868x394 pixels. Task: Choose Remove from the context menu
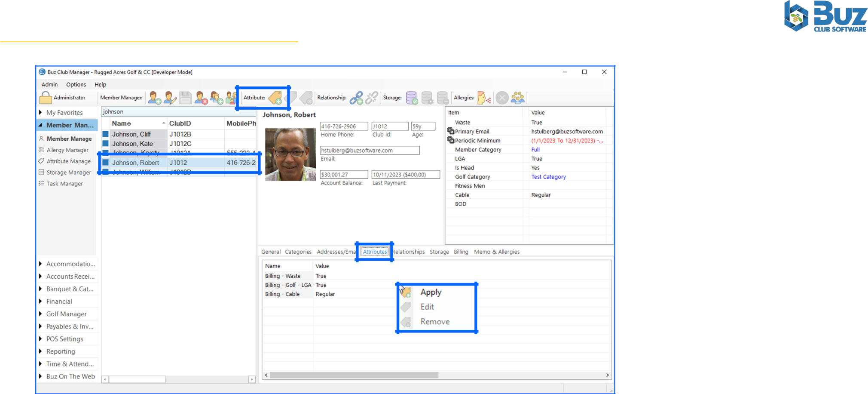point(435,322)
